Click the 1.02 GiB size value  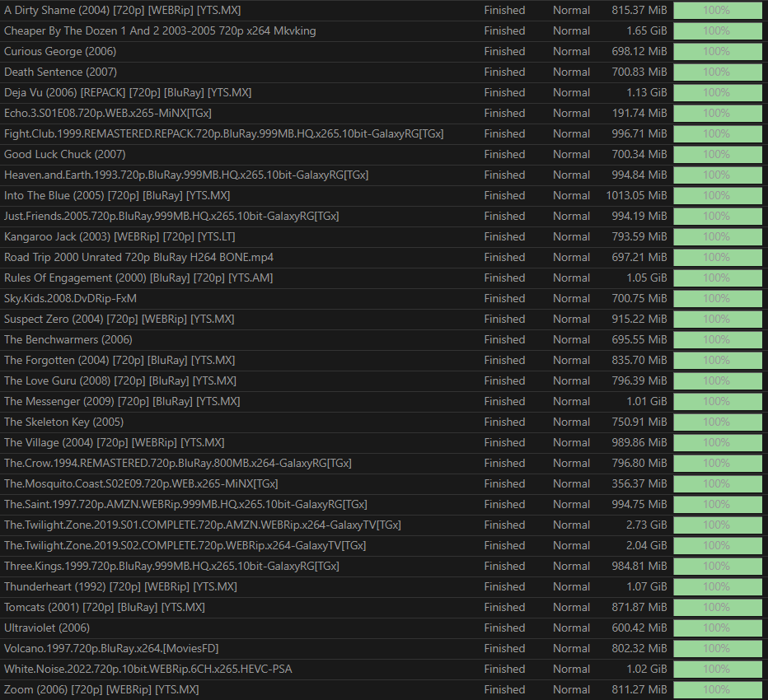[647, 668]
